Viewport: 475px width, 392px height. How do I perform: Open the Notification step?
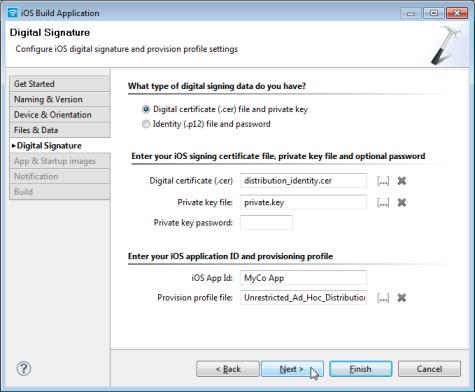[60, 176]
